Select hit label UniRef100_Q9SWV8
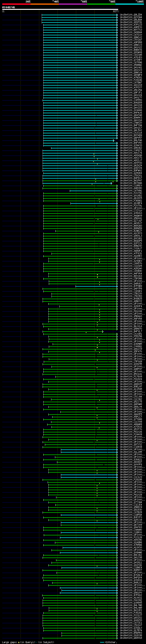 131,53
